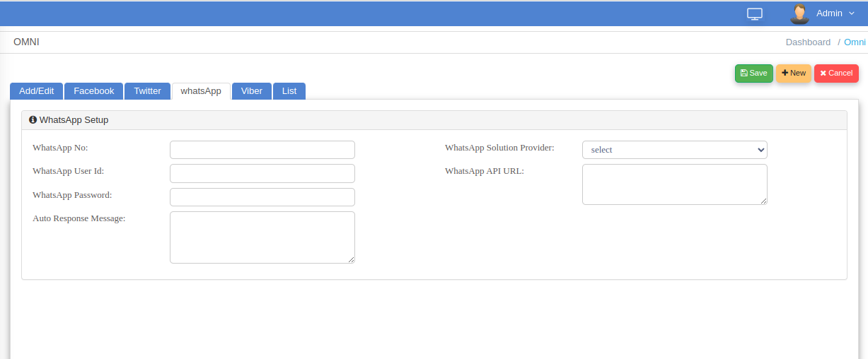The width and height of the screenshot is (868, 359).
Task: Go to the Viber tab
Action: click(251, 91)
